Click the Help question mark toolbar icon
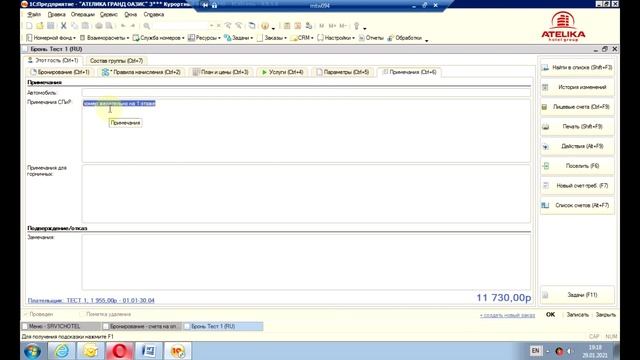Screen dimensions: 640x360 (265, 26)
